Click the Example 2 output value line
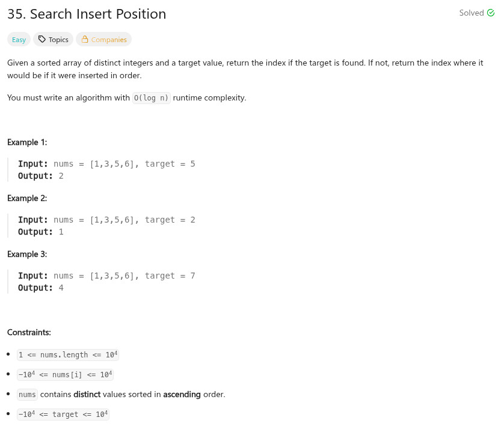 tap(41, 232)
